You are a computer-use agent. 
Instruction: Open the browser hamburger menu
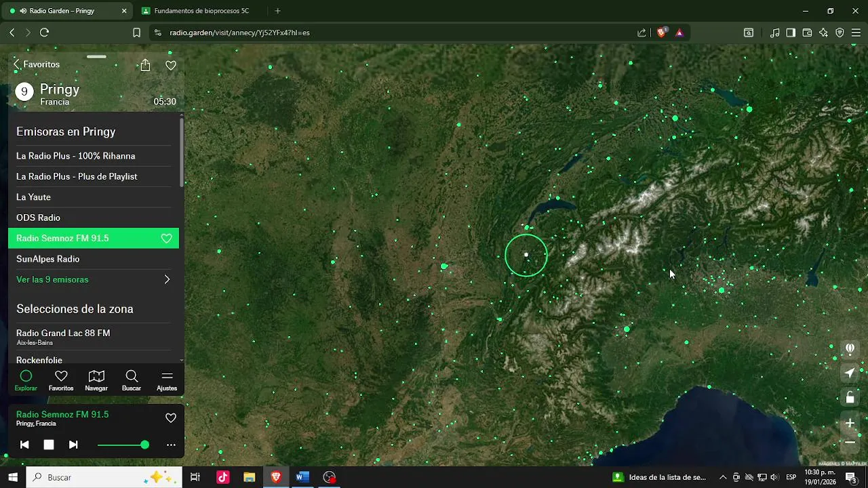pyautogui.click(x=856, y=33)
